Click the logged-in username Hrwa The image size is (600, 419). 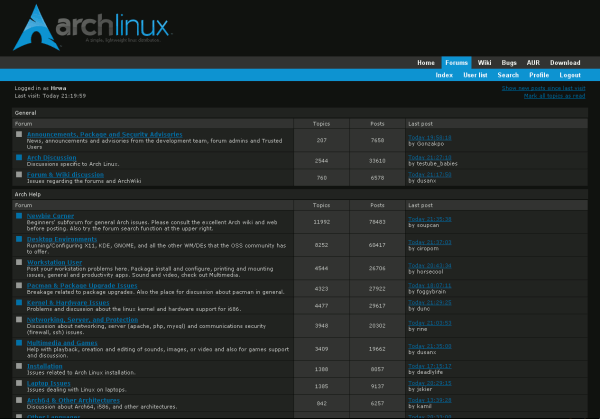pyautogui.click(x=59, y=88)
